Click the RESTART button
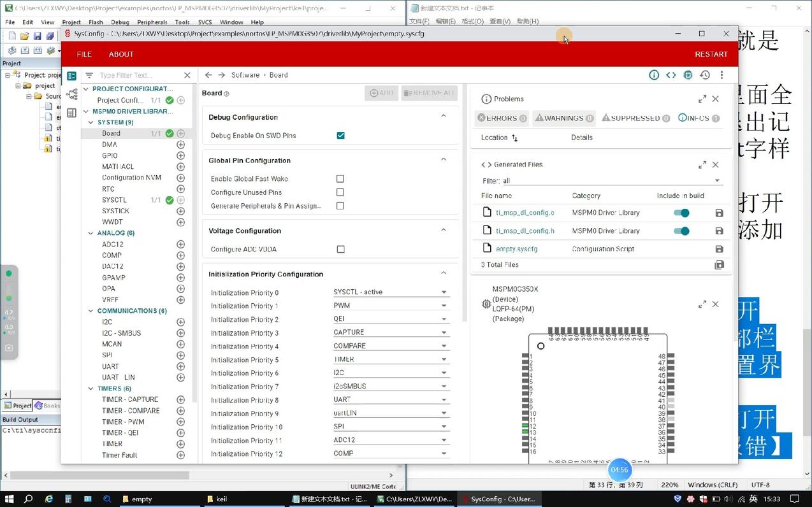The height and width of the screenshot is (507, 812). click(711, 54)
